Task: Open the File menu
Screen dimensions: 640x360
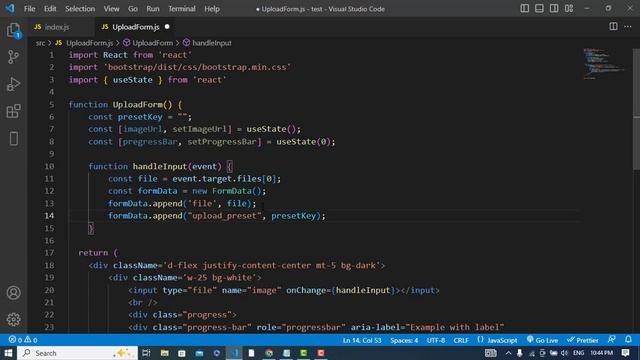Action: coord(29,9)
